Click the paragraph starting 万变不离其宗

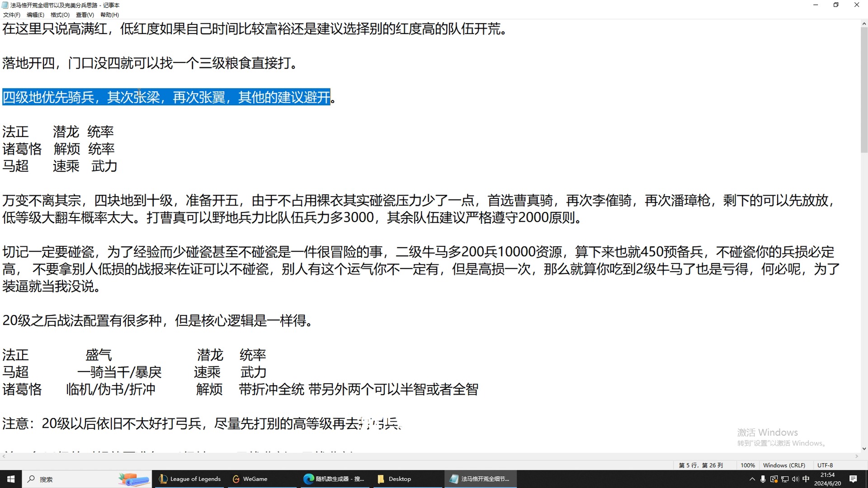point(419,209)
